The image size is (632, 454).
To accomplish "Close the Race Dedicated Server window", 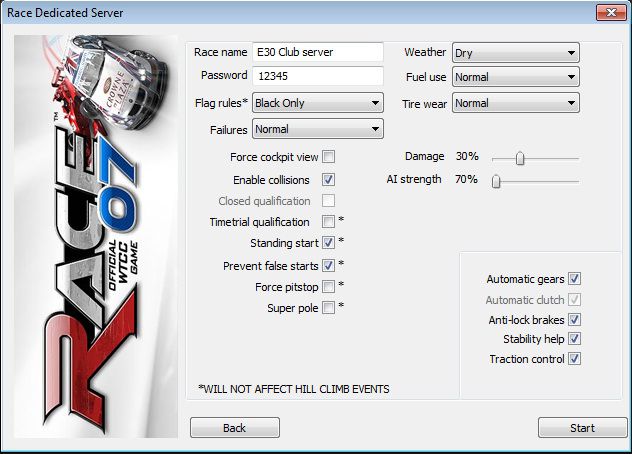I will [x=611, y=12].
